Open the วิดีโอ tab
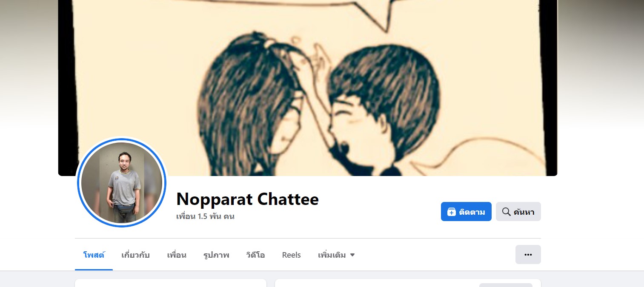The image size is (644, 287). pos(255,255)
